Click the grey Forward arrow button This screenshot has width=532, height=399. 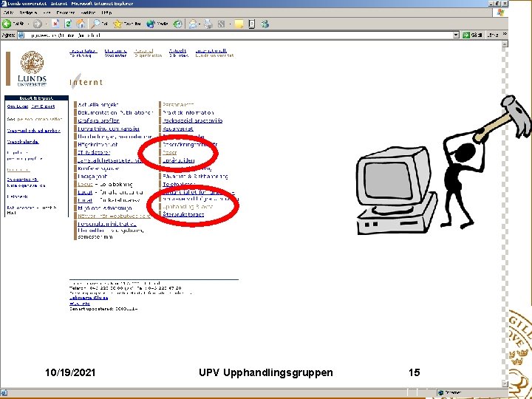pyautogui.click(x=38, y=24)
